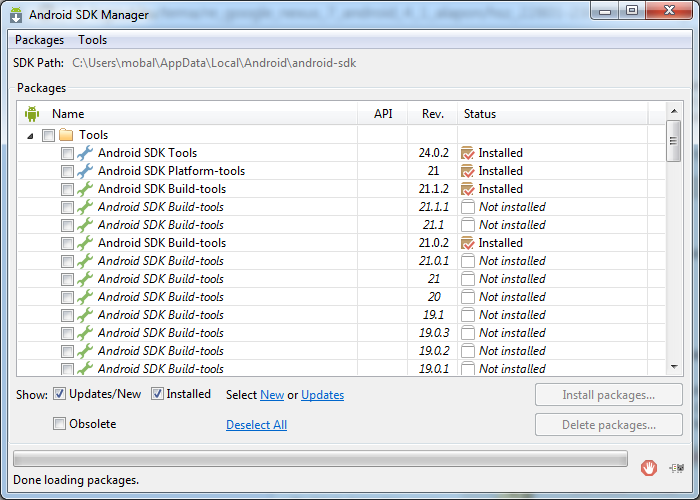The width and height of the screenshot is (700, 500).
Task: Toggle the Updates/New show checkbox
Action: click(59, 394)
